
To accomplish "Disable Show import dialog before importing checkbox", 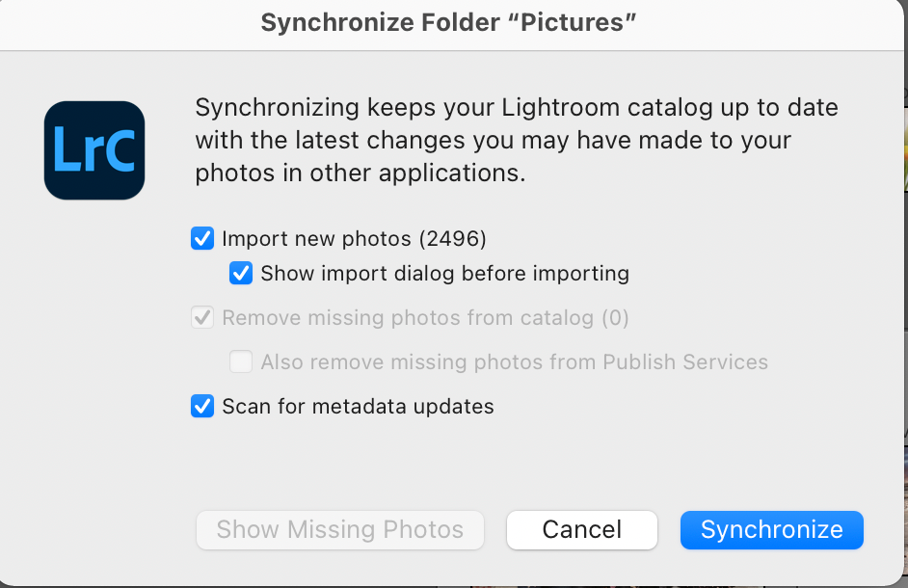I will [241, 274].
